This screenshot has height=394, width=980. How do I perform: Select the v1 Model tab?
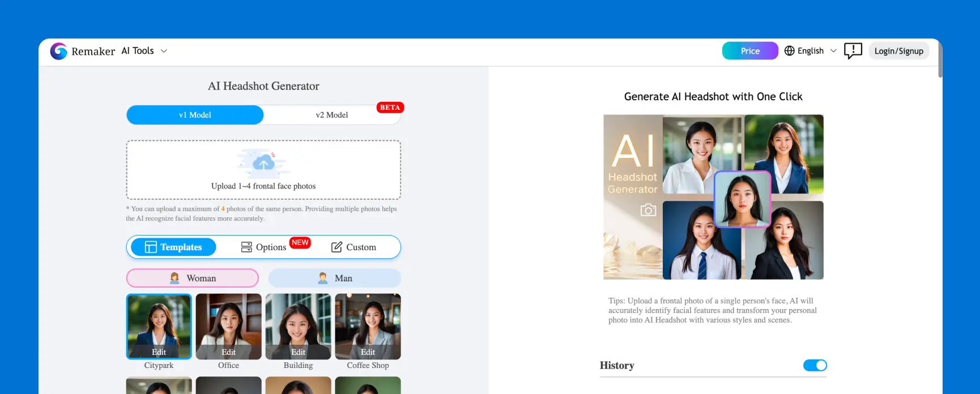coord(195,115)
